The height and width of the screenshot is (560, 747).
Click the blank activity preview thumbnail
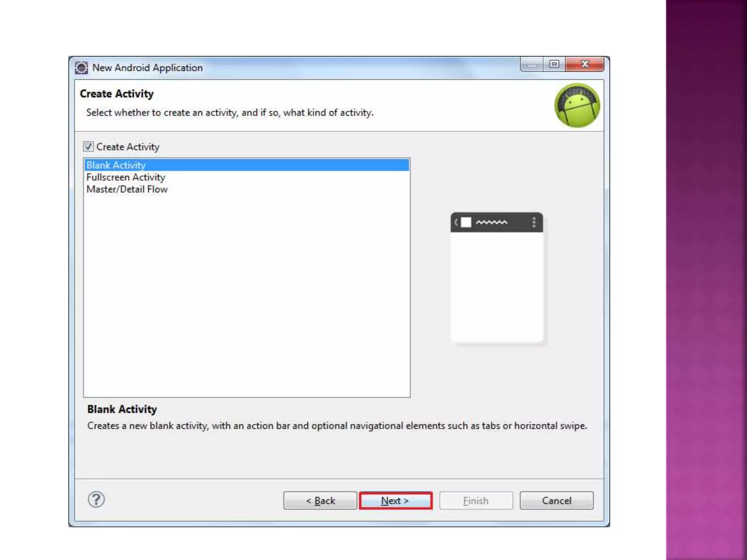pyautogui.click(x=497, y=278)
